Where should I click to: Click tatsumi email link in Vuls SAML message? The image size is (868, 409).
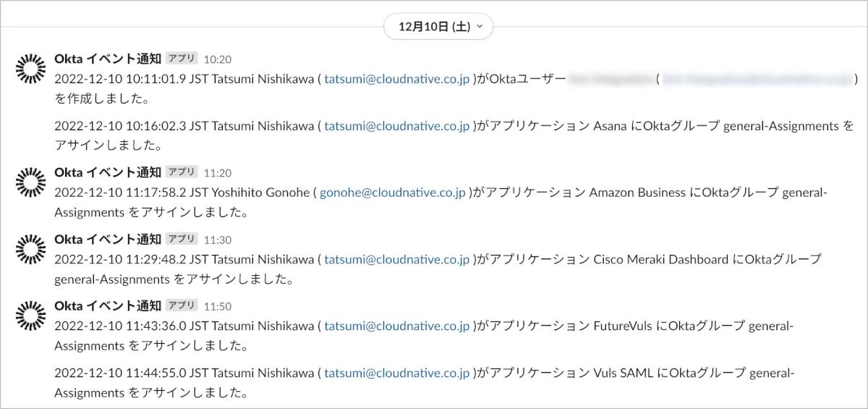click(x=396, y=374)
